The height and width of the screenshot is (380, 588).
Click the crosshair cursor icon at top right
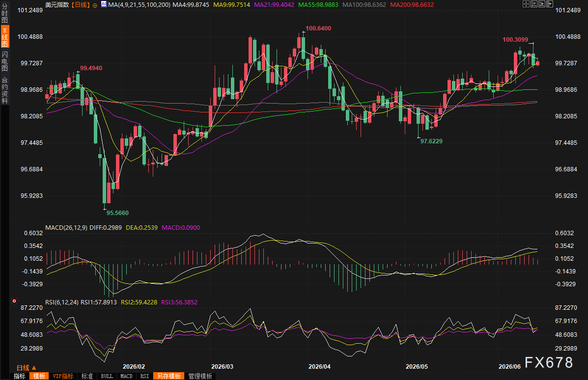pyautogui.click(x=526, y=4)
